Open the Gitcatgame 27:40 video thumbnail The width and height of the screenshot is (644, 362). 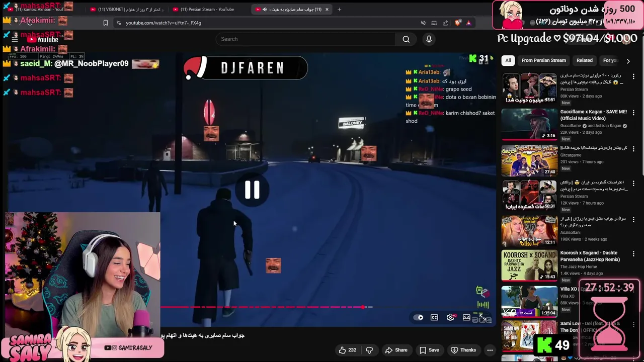(529, 160)
